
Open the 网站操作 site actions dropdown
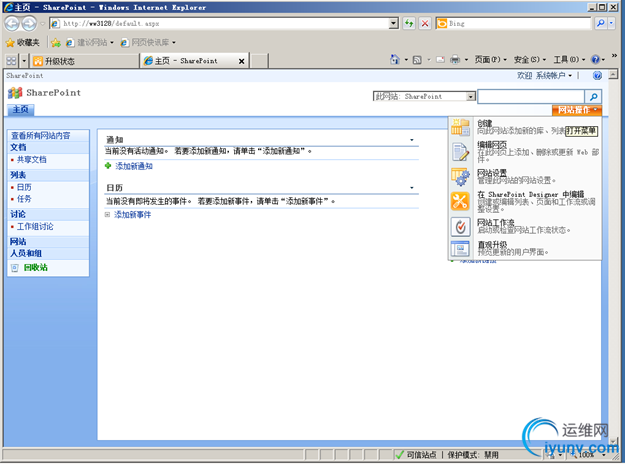[x=577, y=110]
